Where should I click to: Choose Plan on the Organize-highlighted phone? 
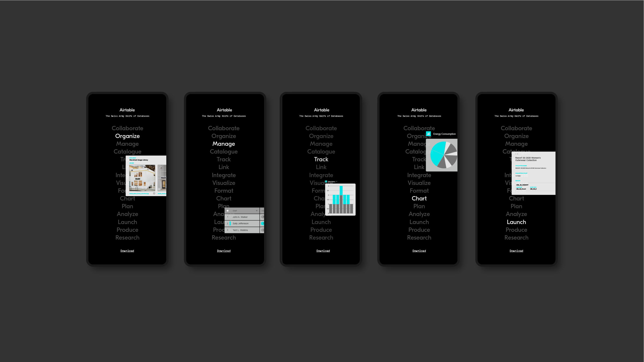pyautogui.click(x=127, y=206)
